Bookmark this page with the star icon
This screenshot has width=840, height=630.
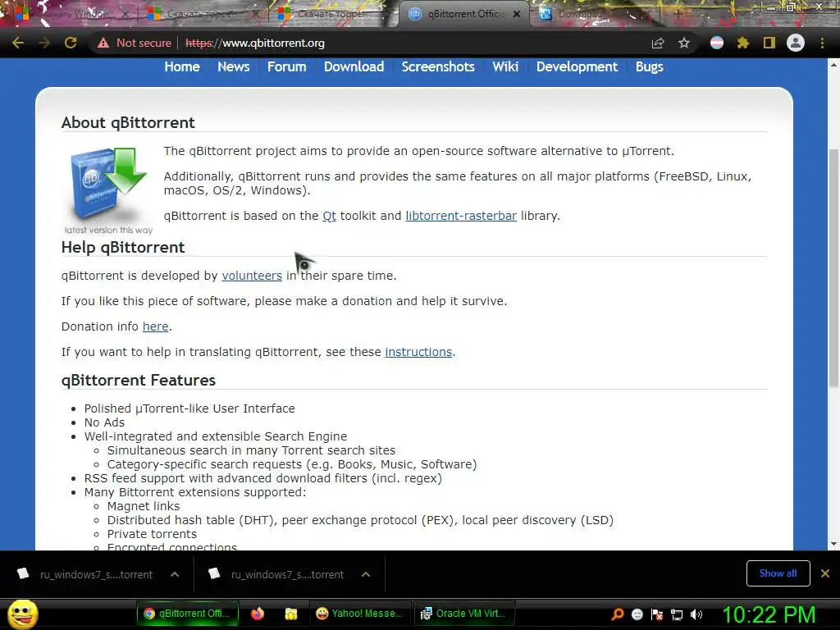[684, 43]
